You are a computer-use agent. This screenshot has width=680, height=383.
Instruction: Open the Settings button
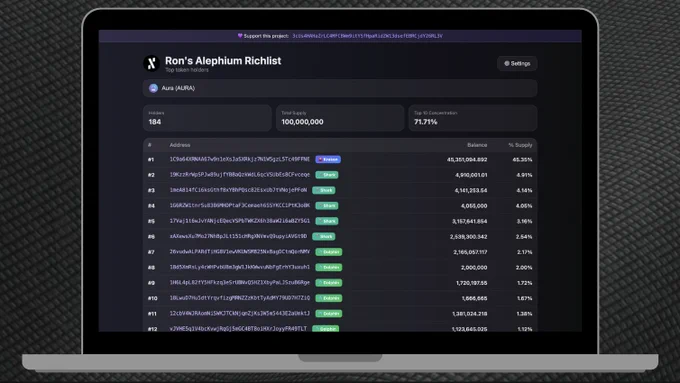point(517,63)
